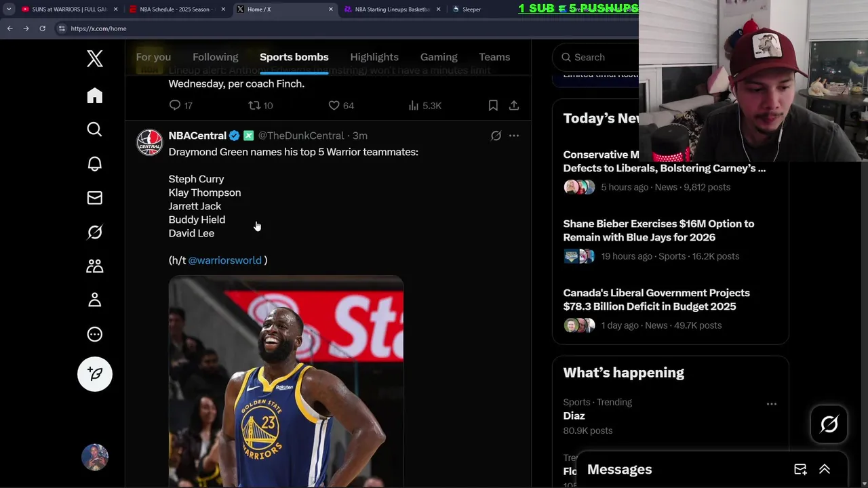
Task: Open three-dot menu on NBACentral post
Action: click(x=514, y=136)
